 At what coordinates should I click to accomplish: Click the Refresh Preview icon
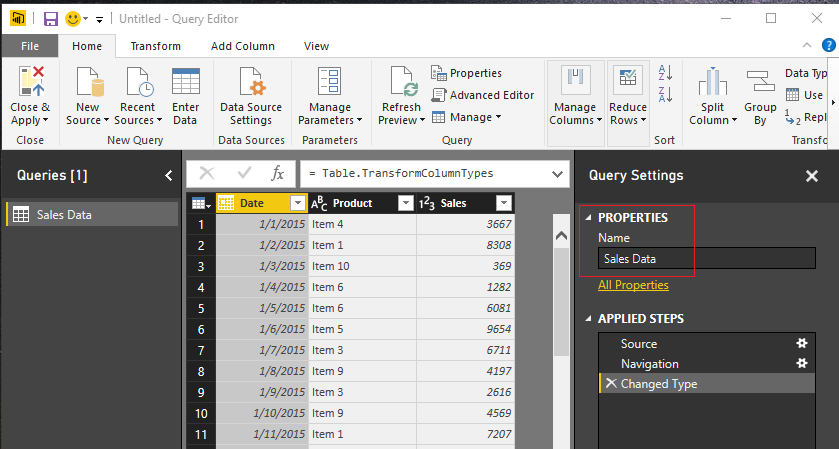(x=403, y=81)
